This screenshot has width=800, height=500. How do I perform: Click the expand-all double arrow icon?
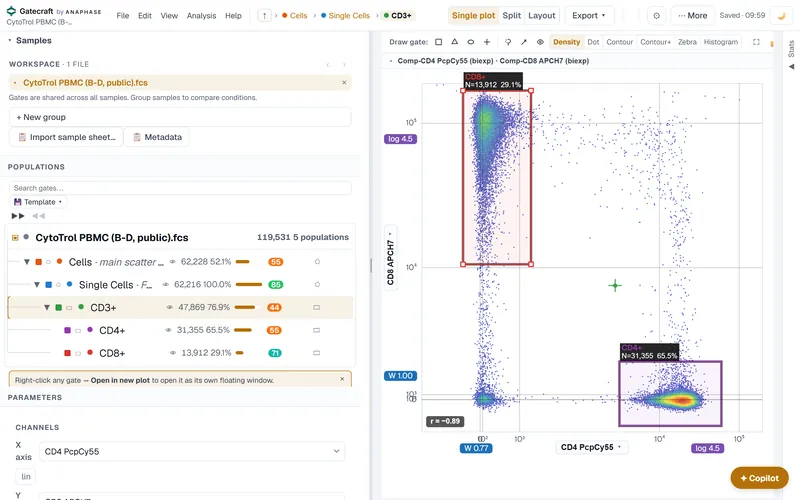coord(18,216)
